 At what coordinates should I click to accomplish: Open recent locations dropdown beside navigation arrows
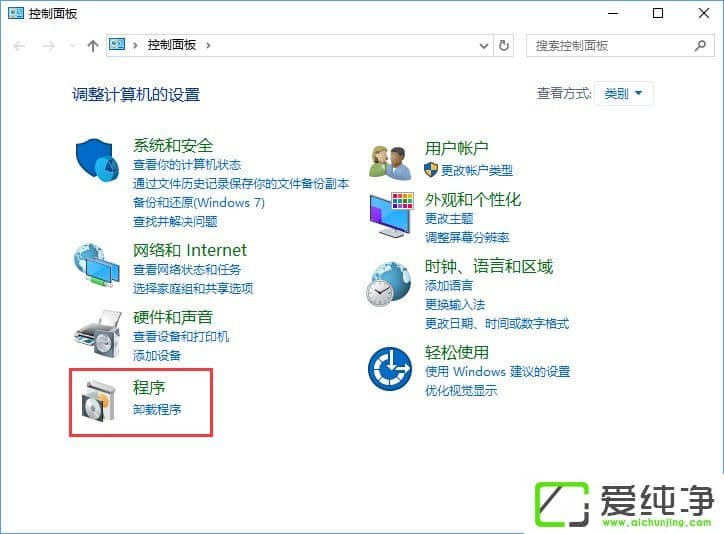(71, 45)
